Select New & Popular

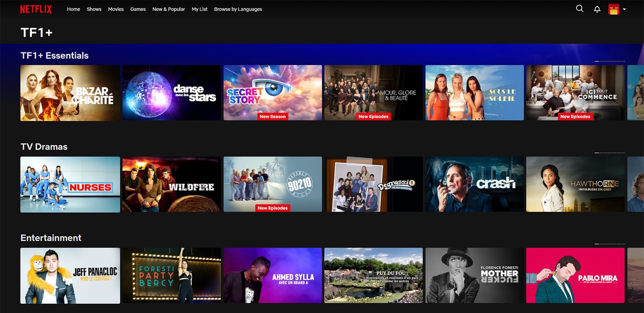[169, 9]
